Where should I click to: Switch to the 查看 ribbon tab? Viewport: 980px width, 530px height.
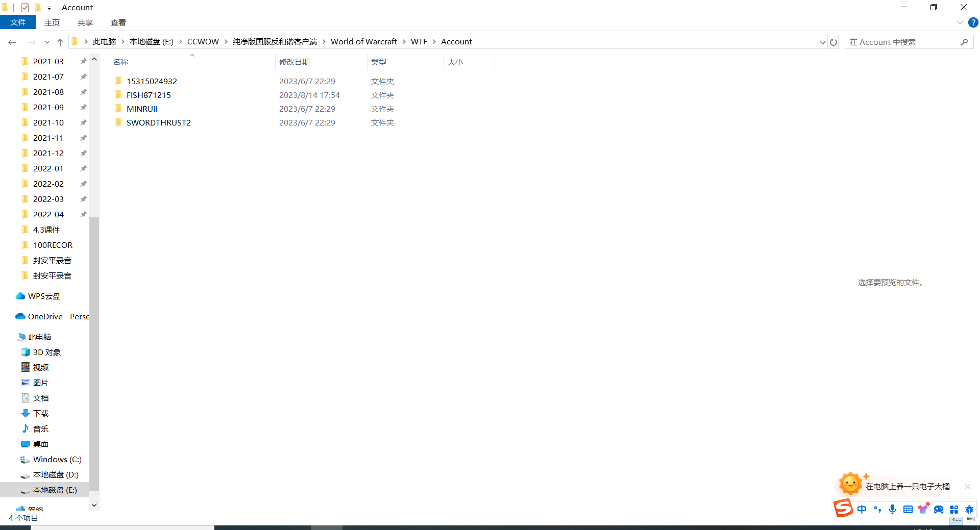[118, 22]
